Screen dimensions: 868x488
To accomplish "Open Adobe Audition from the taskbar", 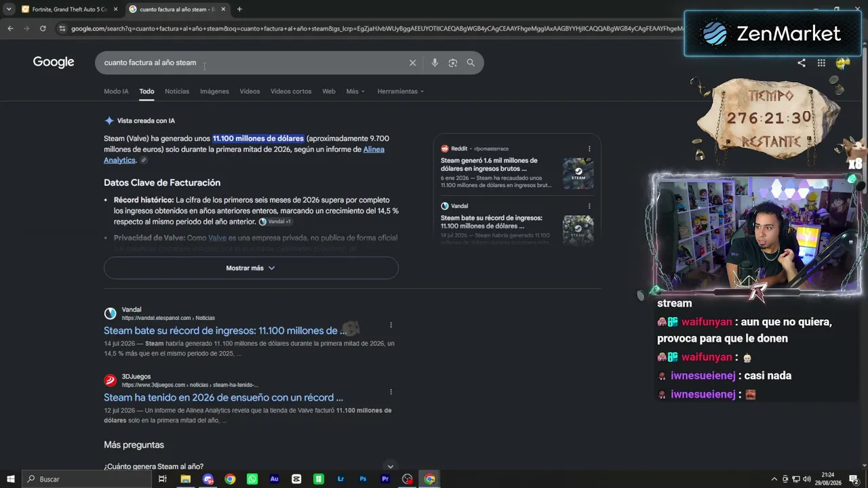I will [x=274, y=479].
